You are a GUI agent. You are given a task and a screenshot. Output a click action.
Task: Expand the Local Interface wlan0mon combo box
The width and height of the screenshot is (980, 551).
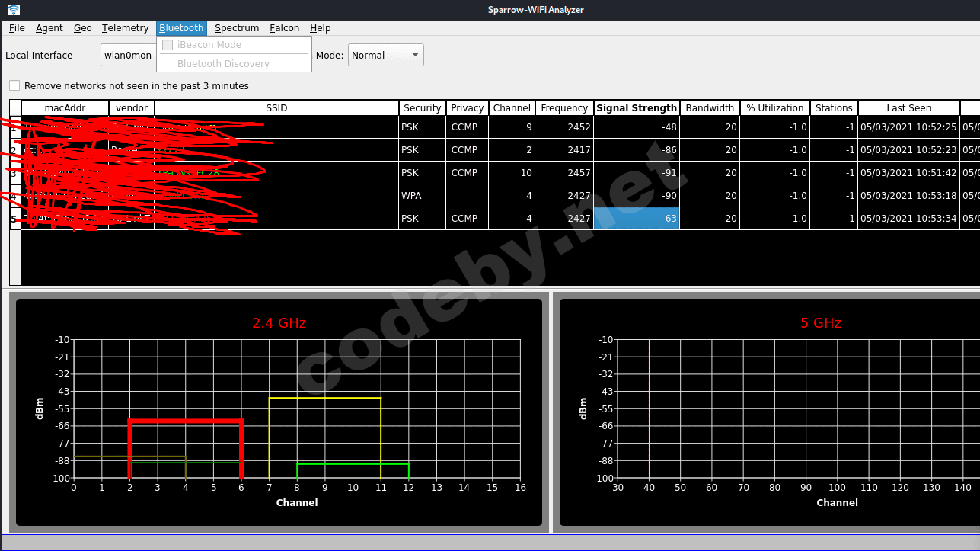(128, 55)
